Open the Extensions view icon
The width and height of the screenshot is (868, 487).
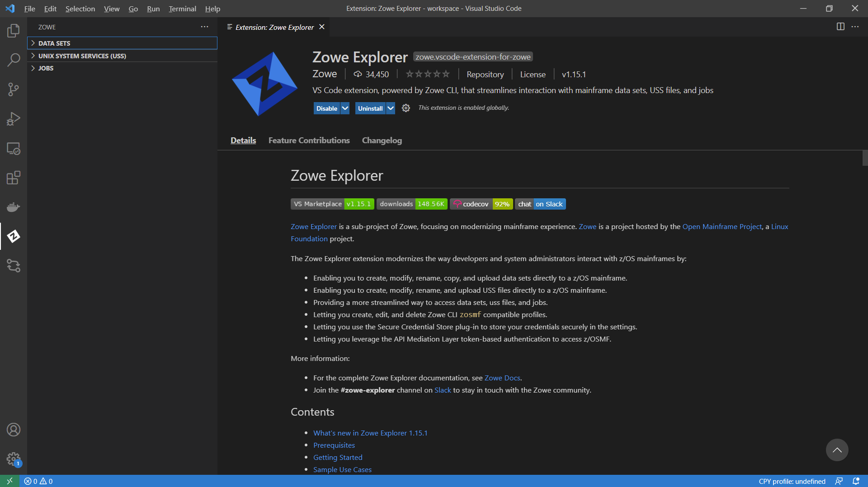point(14,178)
